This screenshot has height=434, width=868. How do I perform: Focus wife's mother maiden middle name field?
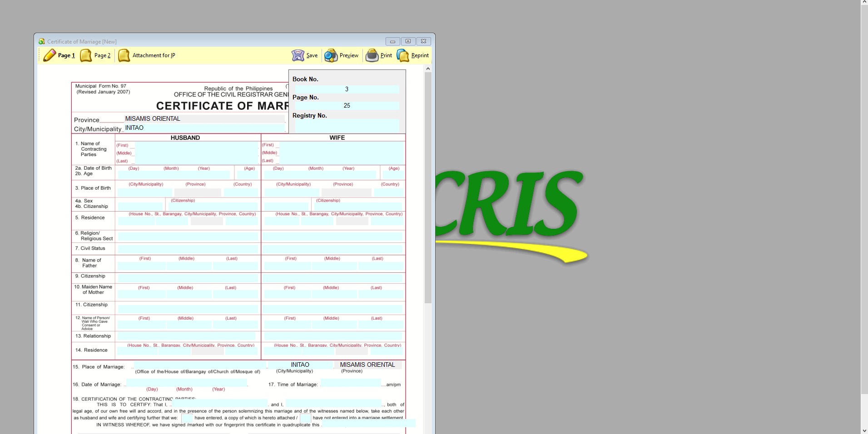[x=334, y=295]
